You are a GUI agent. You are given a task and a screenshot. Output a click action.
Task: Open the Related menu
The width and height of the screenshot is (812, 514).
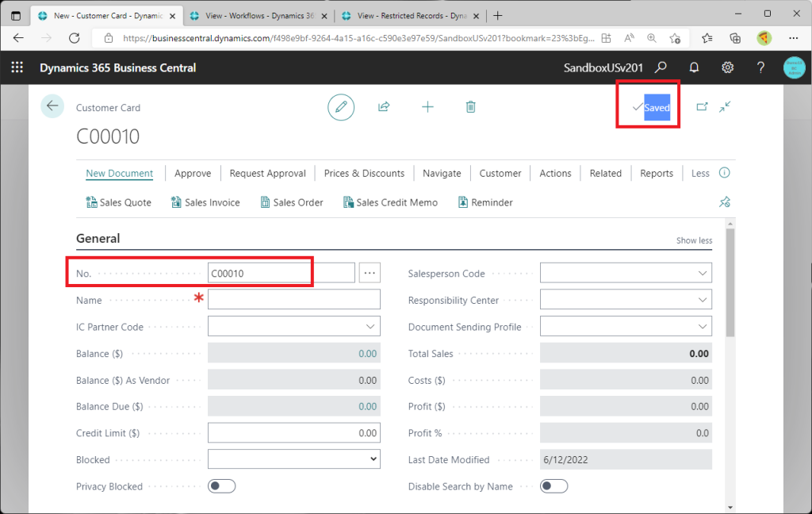click(x=605, y=173)
